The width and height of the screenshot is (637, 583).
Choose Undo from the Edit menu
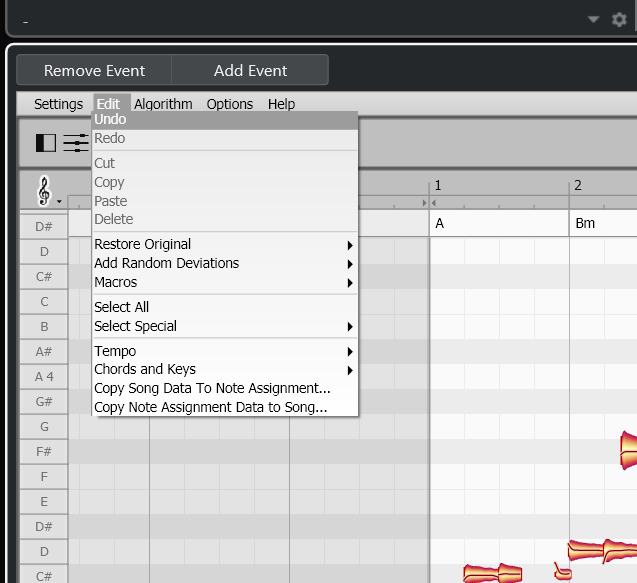point(110,120)
